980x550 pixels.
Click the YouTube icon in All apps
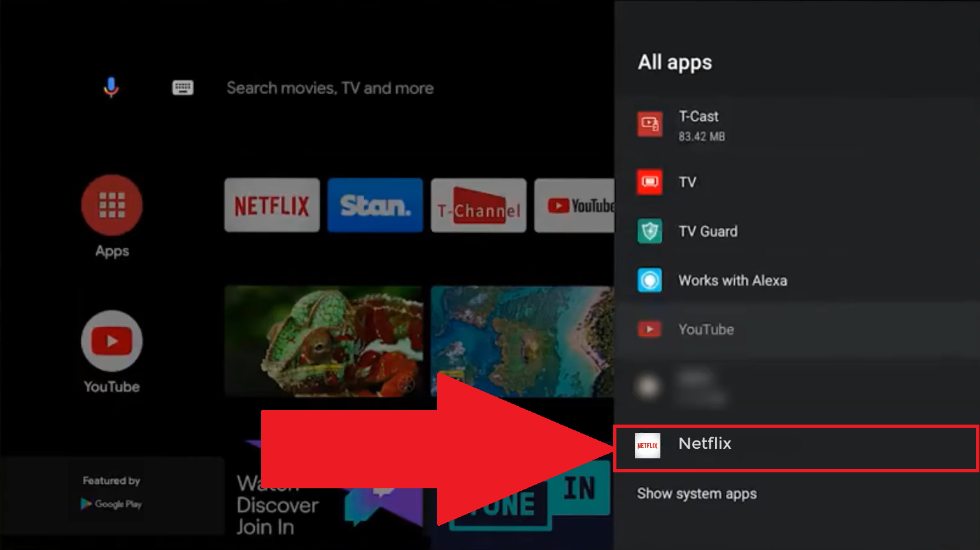click(650, 329)
